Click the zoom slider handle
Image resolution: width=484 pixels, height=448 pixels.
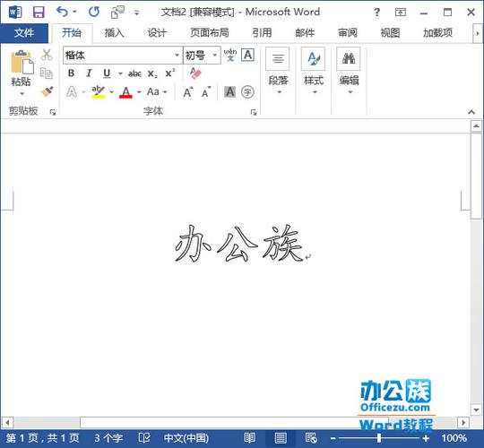click(379, 438)
